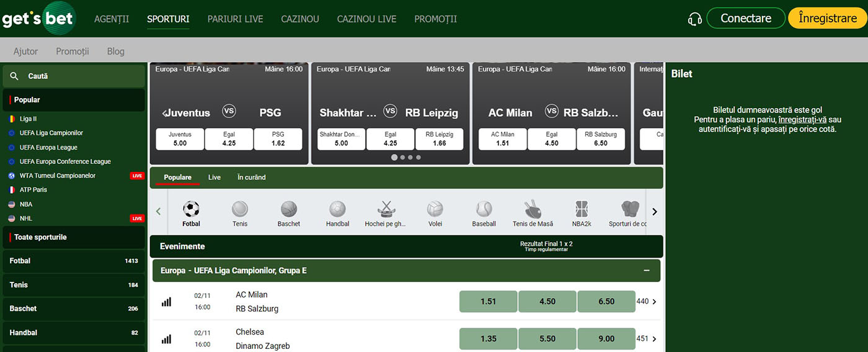The image size is (868, 352).
Task: Select the NBA2k icon
Action: [582, 209]
